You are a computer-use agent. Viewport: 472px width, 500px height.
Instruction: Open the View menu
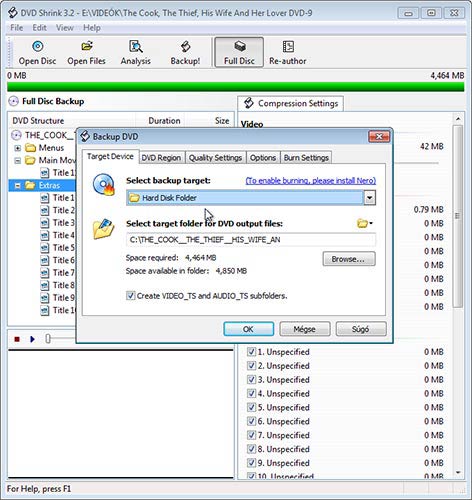click(x=65, y=28)
